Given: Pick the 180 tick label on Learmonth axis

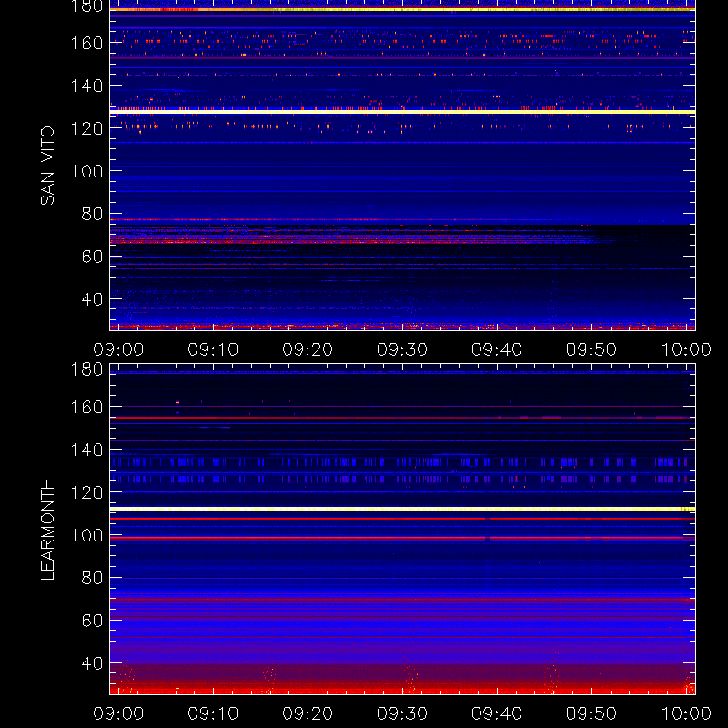Looking at the screenshot, I should click(86, 369).
